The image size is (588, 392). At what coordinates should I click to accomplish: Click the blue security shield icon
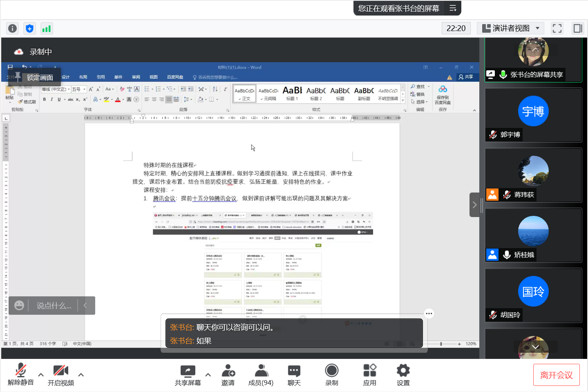tap(29, 28)
